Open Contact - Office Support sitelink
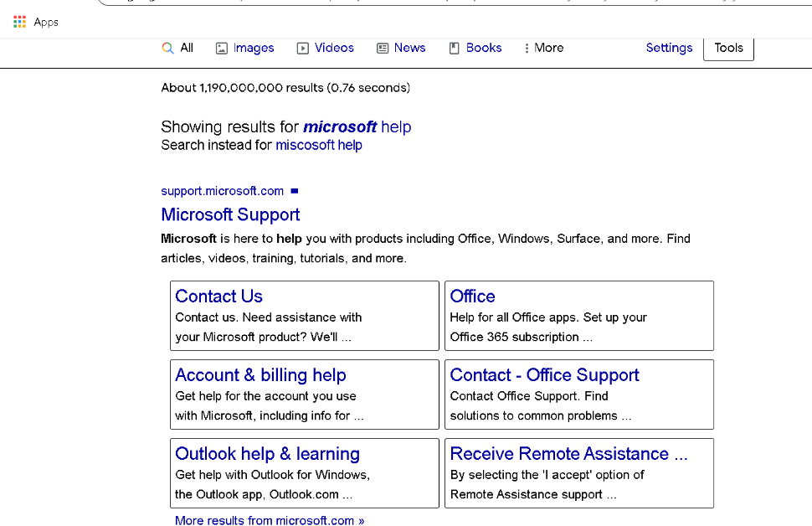 544,374
